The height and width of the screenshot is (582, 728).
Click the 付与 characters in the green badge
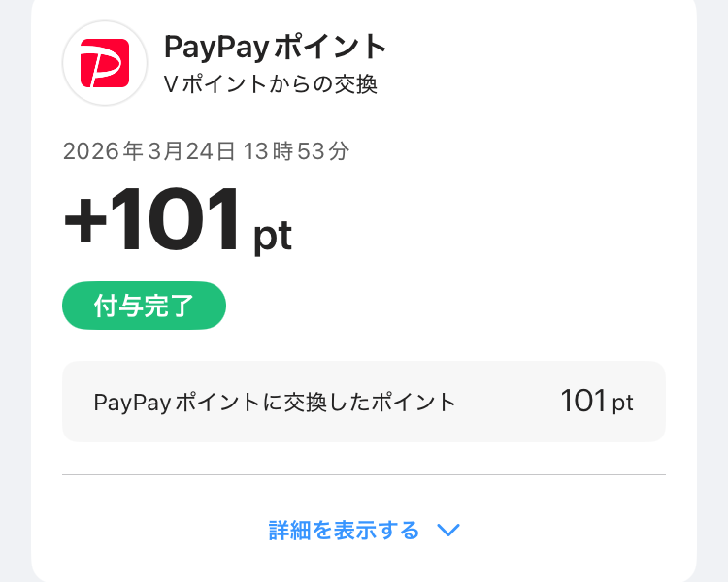coord(118,307)
